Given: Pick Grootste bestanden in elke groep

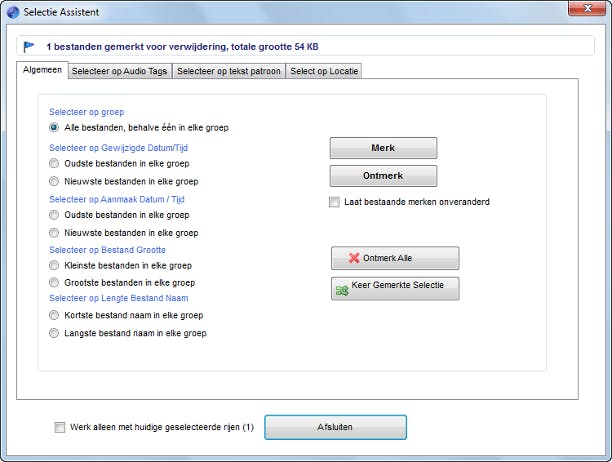Looking at the screenshot, I should click(x=55, y=282).
